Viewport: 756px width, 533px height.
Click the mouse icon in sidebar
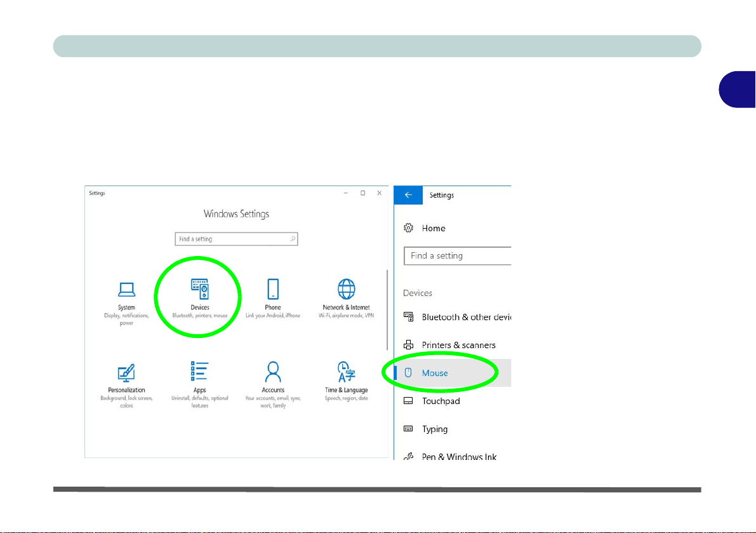click(x=408, y=373)
